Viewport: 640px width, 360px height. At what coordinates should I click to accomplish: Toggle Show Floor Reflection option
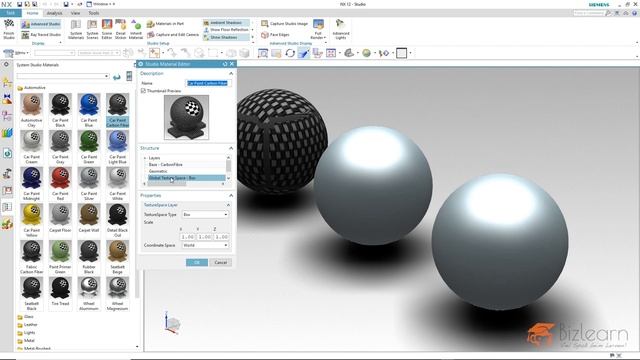tap(227, 30)
